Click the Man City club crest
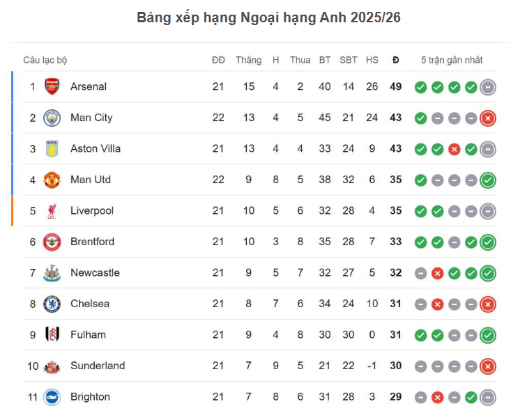The height and width of the screenshot is (420, 527). [52, 118]
